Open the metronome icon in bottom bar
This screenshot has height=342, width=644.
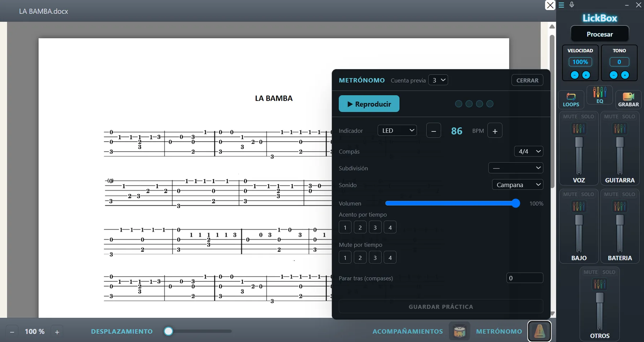(x=539, y=331)
